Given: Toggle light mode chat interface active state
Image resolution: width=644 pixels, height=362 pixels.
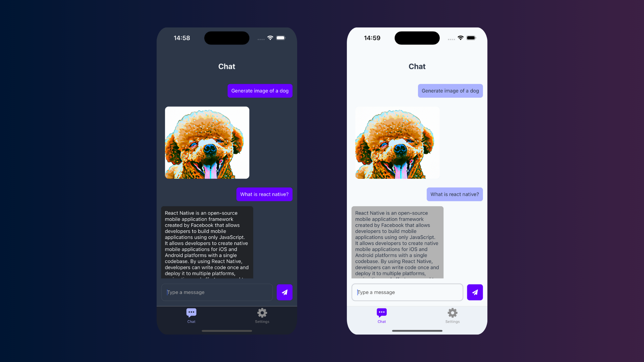Looking at the screenshot, I should [381, 315].
